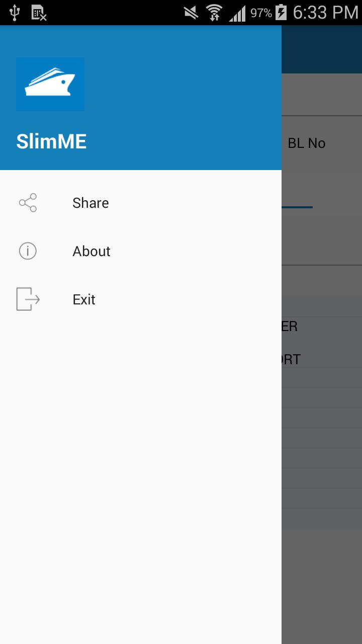Tap the battery charging icon
362x644 pixels.
(281, 13)
